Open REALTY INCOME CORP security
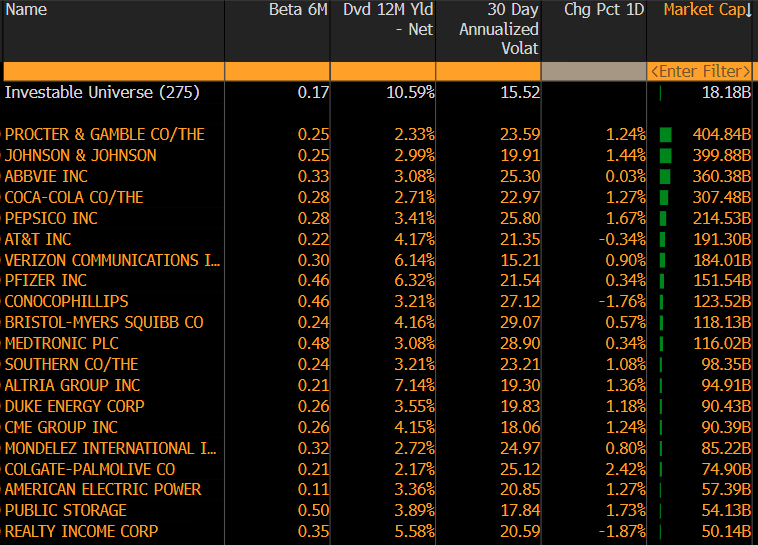Image resolution: width=758 pixels, height=545 pixels. [81, 531]
